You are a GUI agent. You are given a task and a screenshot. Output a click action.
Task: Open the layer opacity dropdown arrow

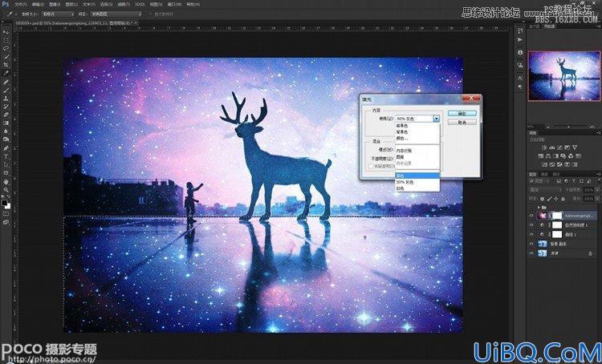[x=596, y=190]
